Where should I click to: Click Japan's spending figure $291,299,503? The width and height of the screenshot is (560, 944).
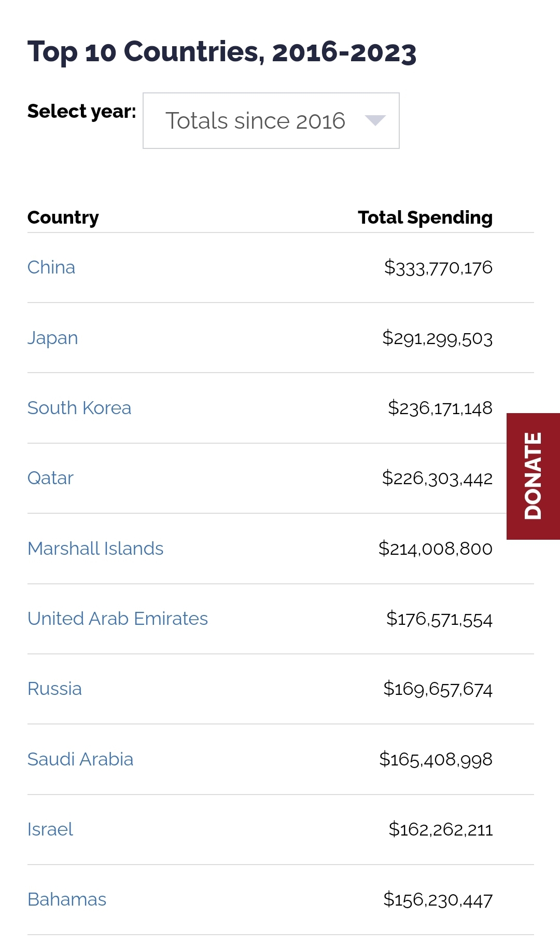(437, 338)
